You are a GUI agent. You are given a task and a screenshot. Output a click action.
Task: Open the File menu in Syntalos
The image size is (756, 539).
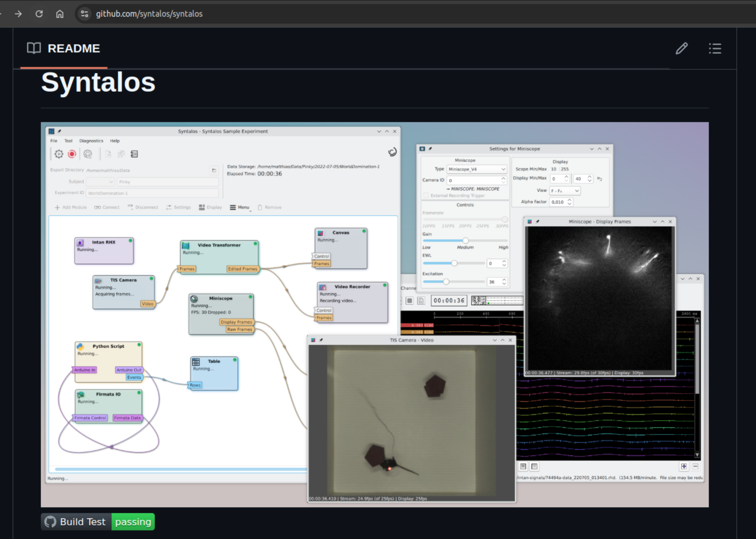coord(54,141)
